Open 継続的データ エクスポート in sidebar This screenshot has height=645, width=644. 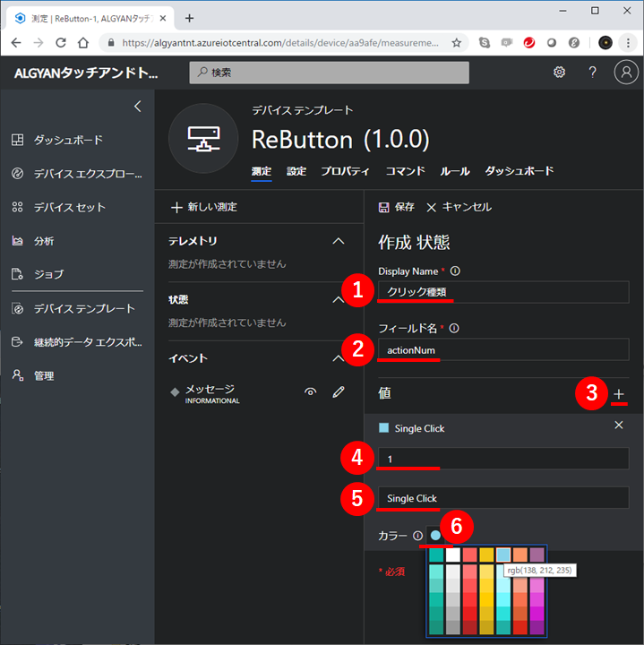77,342
